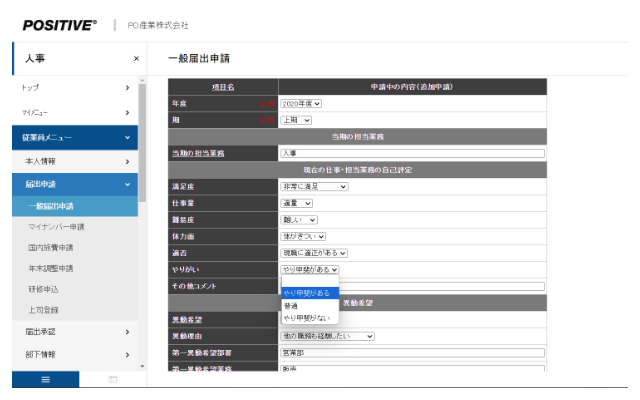Click the sidebar scrollbar up arrow

point(142,80)
